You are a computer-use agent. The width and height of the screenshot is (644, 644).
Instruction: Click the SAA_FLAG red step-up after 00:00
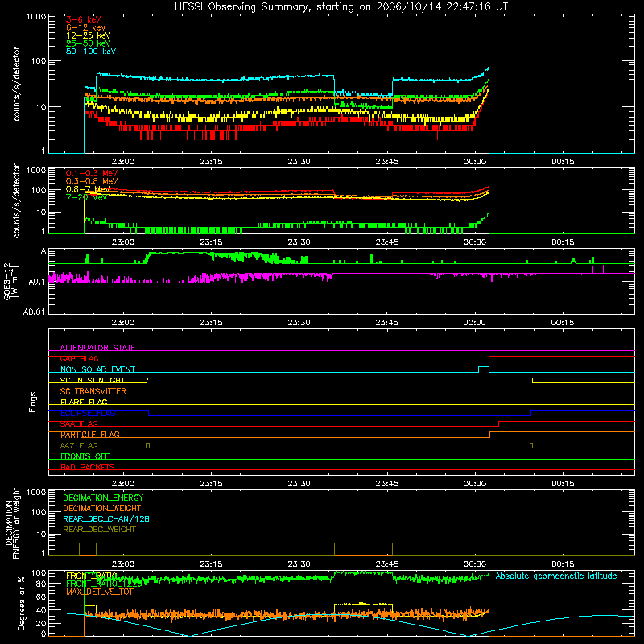498,424
